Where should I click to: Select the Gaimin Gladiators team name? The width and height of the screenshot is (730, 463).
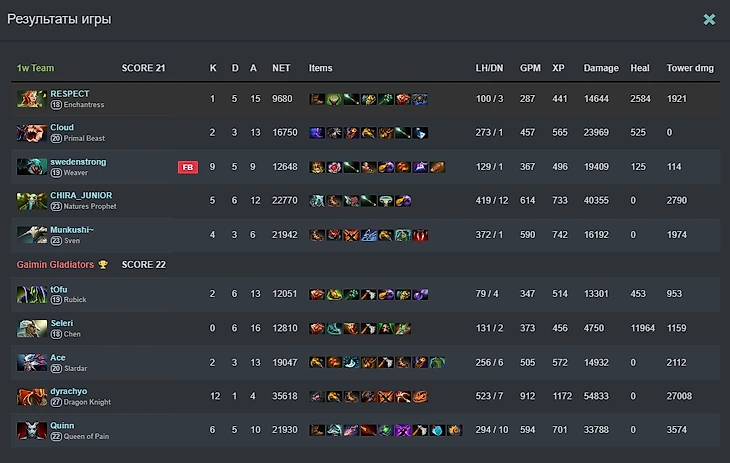55,265
